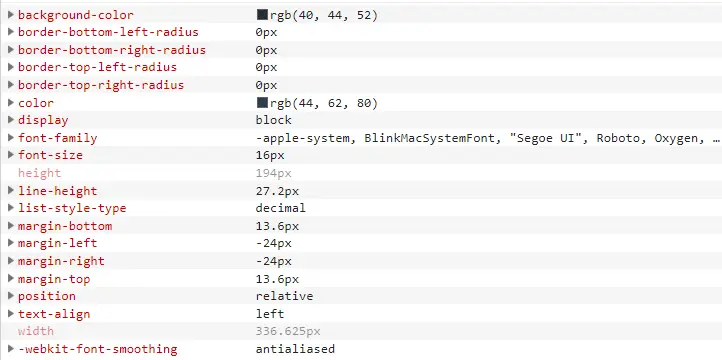The width and height of the screenshot is (722, 360).
Task: Expand the -webkit-font-smoothing property arrow
Action: coord(11,349)
